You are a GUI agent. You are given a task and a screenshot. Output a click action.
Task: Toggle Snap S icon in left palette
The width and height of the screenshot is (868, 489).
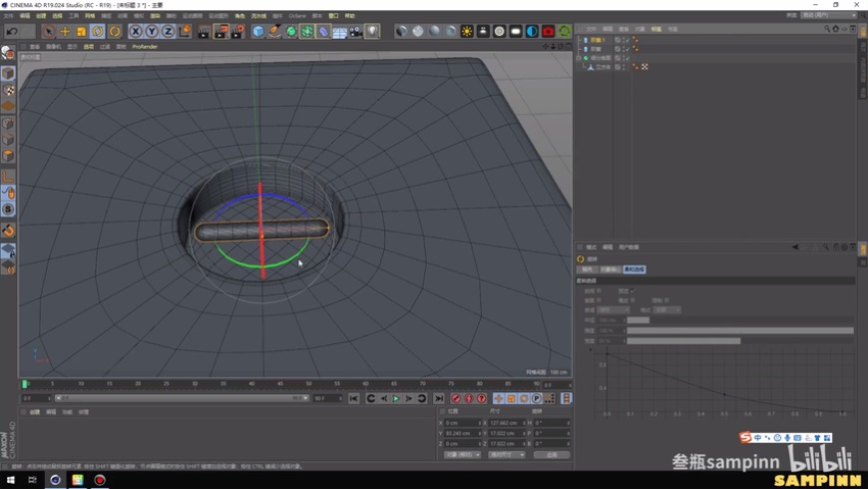(8, 209)
